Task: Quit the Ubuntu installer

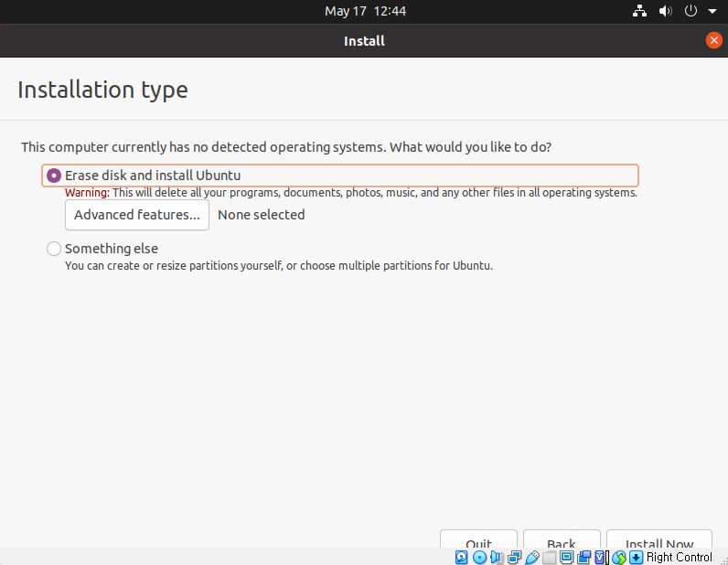Action: pos(478,539)
